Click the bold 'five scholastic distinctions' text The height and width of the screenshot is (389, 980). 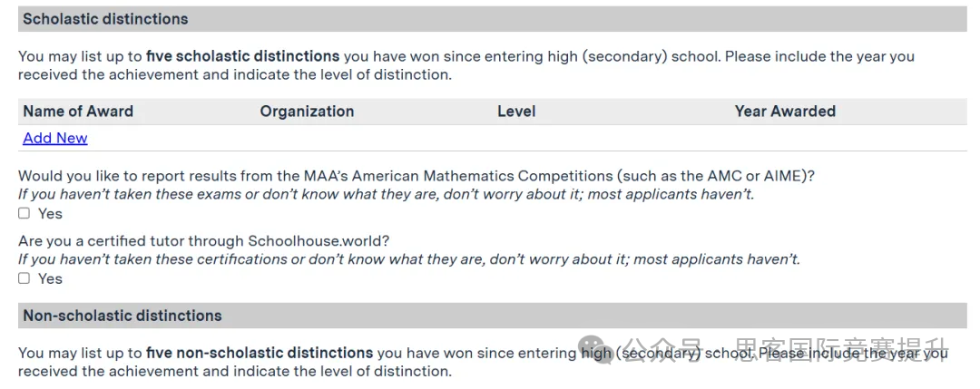(x=242, y=56)
